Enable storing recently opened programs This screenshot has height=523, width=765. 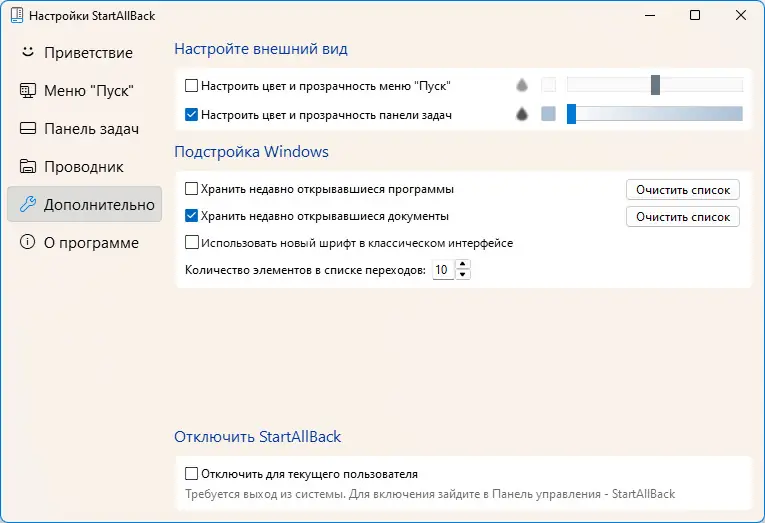coord(192,189)
